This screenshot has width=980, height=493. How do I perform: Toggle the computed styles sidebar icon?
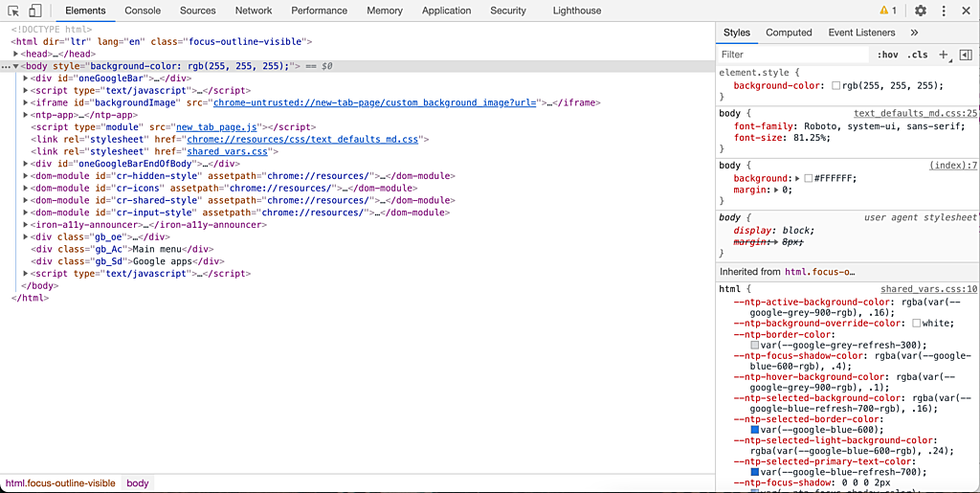(x=966, y=55)
